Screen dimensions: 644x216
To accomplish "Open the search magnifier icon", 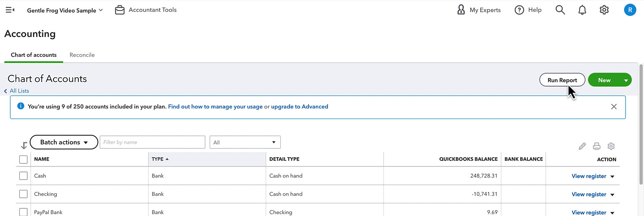I will [560, 10].
